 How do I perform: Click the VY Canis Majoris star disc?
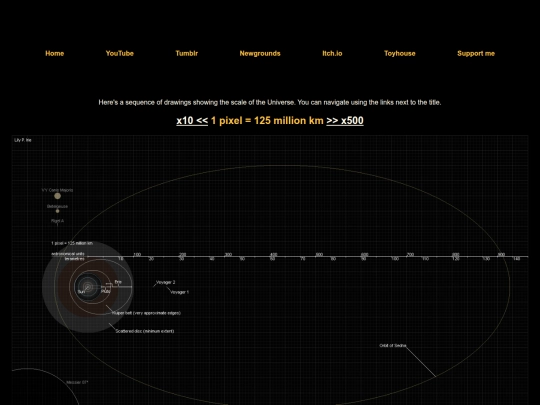pos(58,196)
